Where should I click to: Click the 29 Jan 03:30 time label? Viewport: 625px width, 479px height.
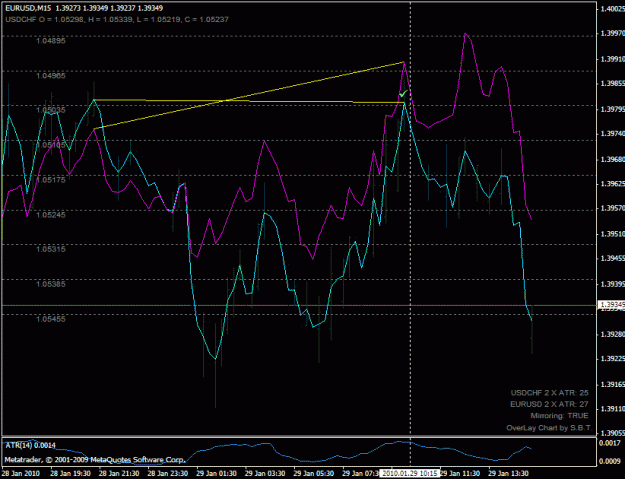pos(265,473)
